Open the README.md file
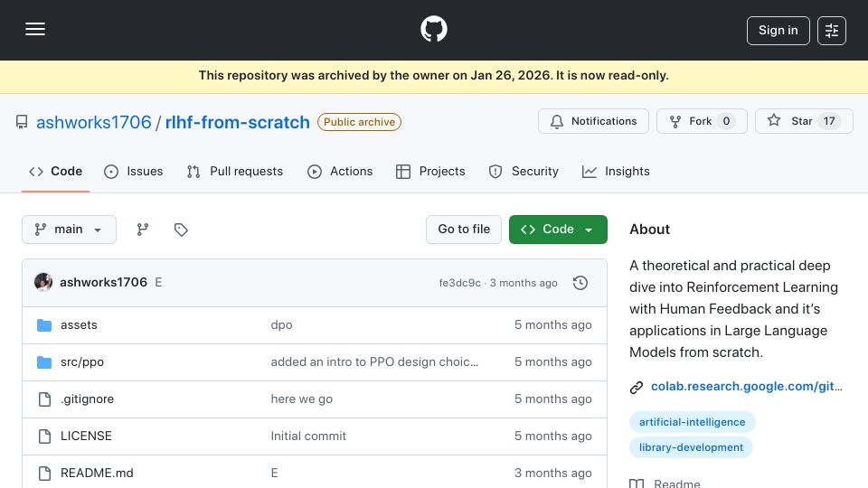 pyautogui.click(x=97, y=473)
